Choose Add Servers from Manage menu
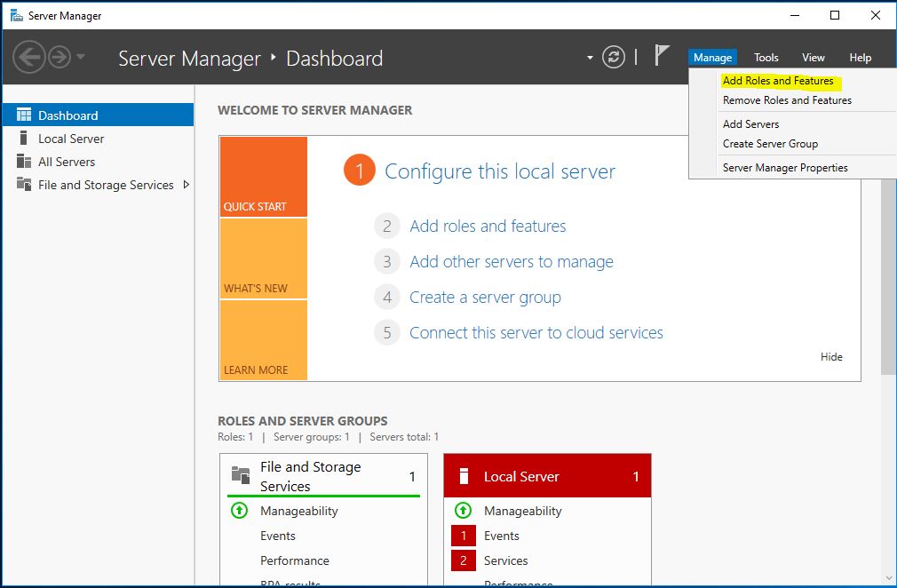 (x=750, y=124)
